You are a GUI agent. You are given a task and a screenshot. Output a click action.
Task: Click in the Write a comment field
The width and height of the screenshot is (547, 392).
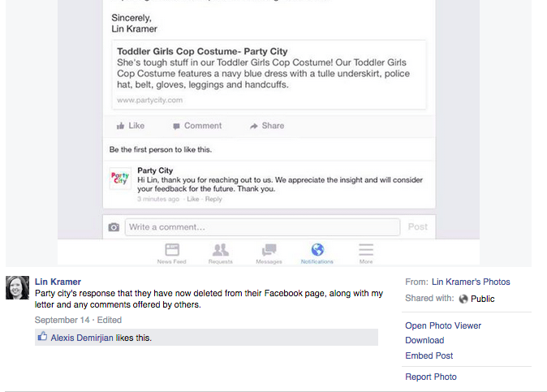(x=262, y=227)
